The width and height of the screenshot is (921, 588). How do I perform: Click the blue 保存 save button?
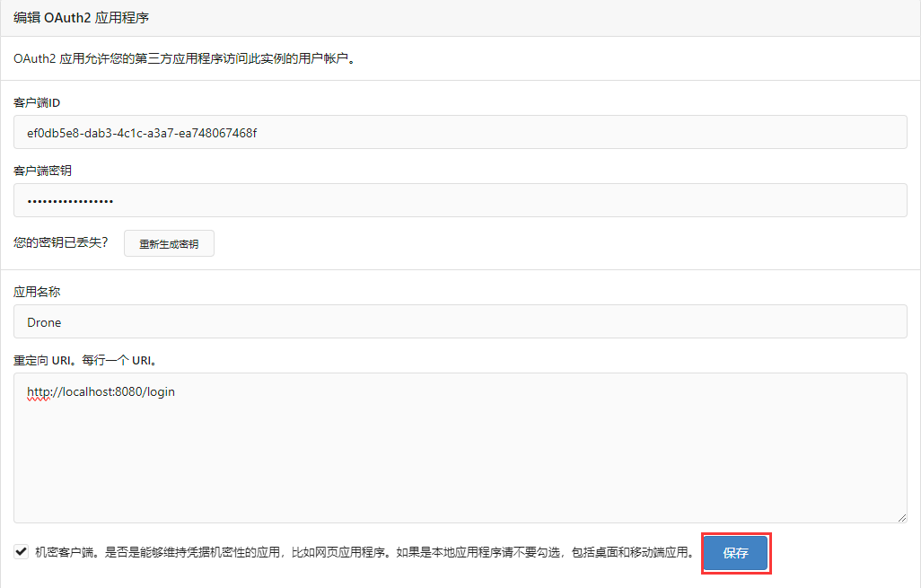735,553
